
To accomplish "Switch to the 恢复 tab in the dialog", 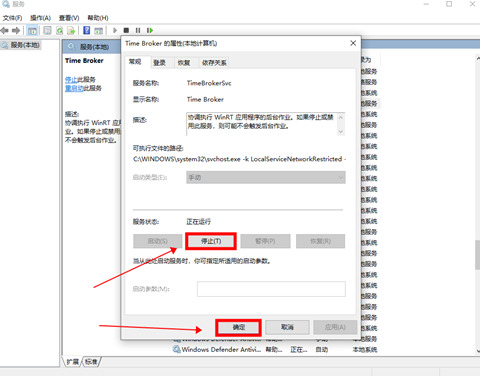I will pos(184,63).
